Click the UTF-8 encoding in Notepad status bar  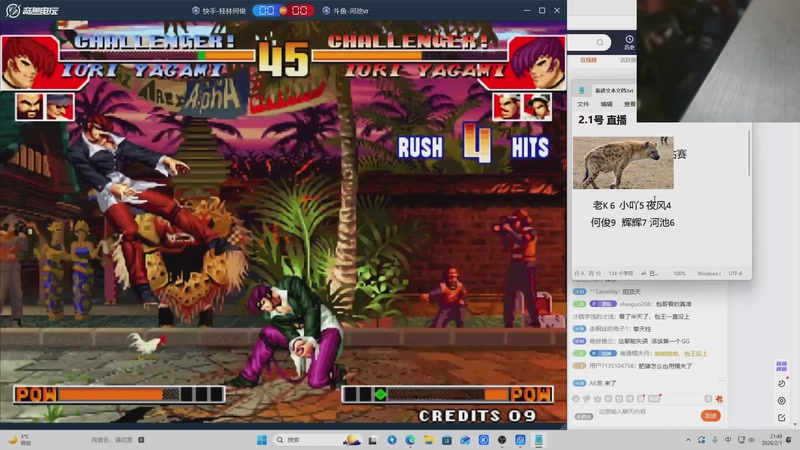[735, 273]
